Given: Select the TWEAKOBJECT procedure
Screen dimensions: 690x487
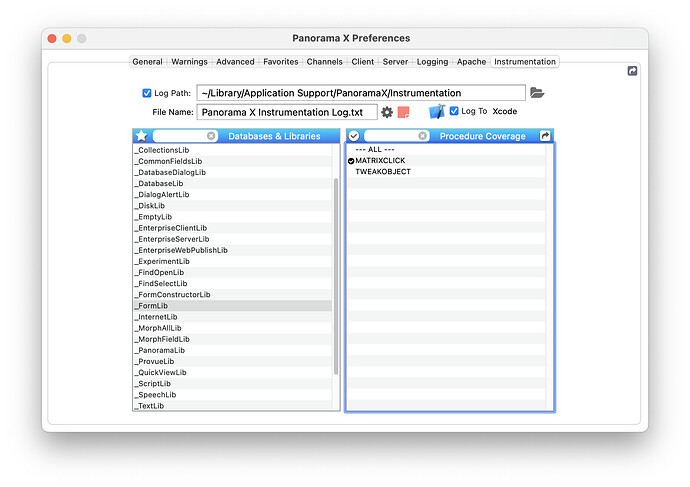Looking at the screenshot, I should point(446,172).
